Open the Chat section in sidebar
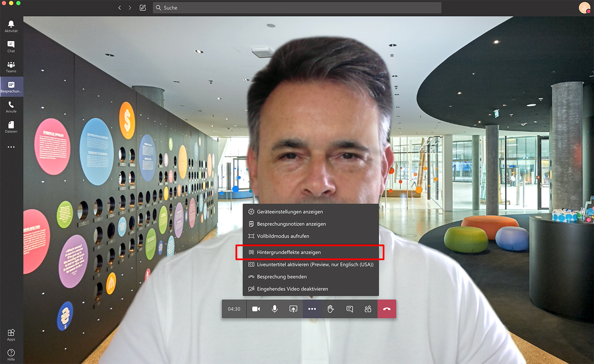 pos(11,47)
